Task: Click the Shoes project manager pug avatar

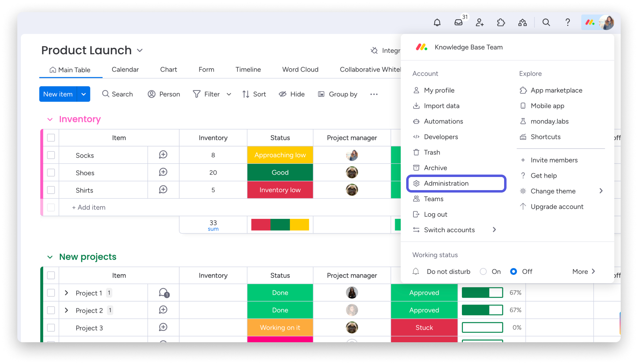Action: click(352, 172)
